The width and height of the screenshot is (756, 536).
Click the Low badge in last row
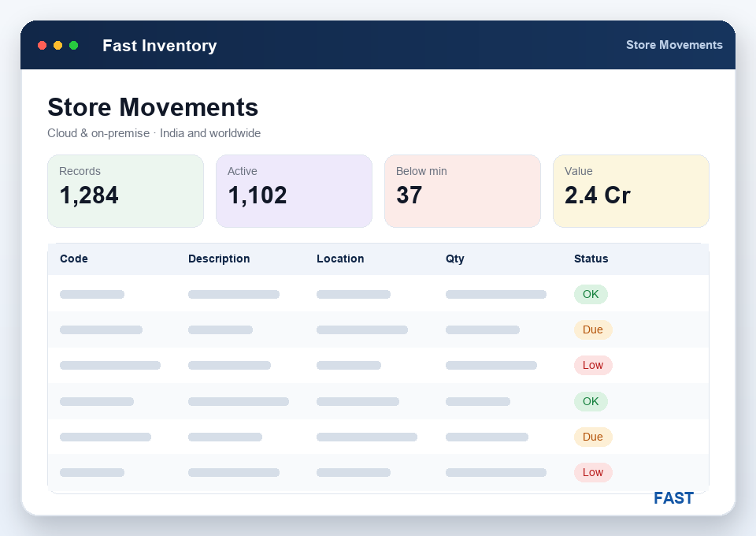(x=593, y=472)
